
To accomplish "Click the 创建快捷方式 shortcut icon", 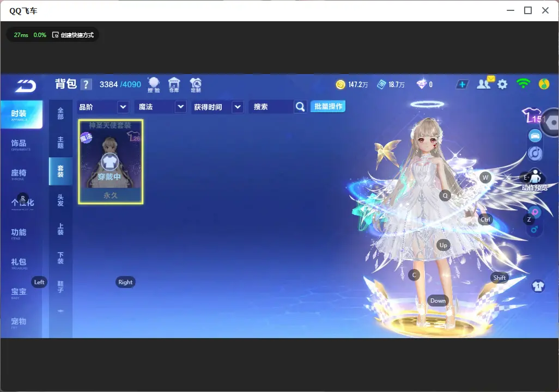I will point(55,35).
